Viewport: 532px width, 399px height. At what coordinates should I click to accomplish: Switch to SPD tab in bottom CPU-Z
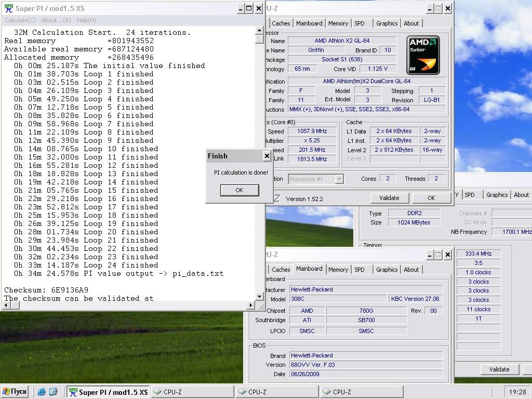(x=360, y=270)
